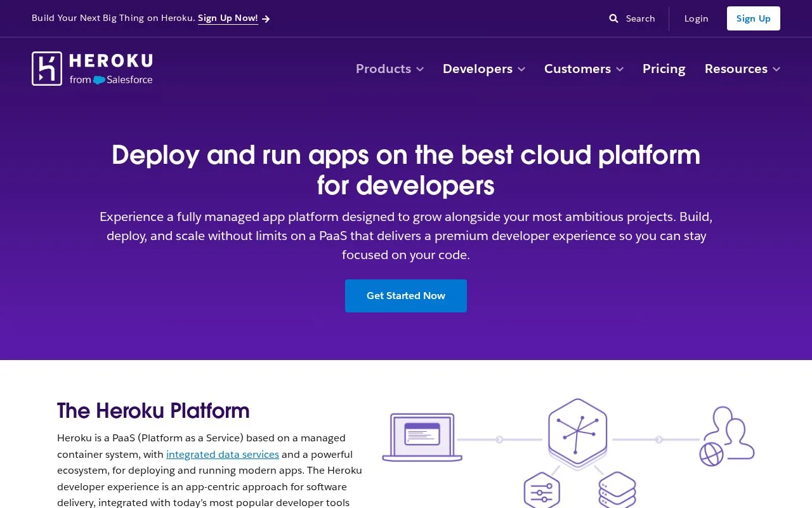Expand the Products menu chevron
The width and height of the screenshot is (812, 508).
(x=420, y=69)
